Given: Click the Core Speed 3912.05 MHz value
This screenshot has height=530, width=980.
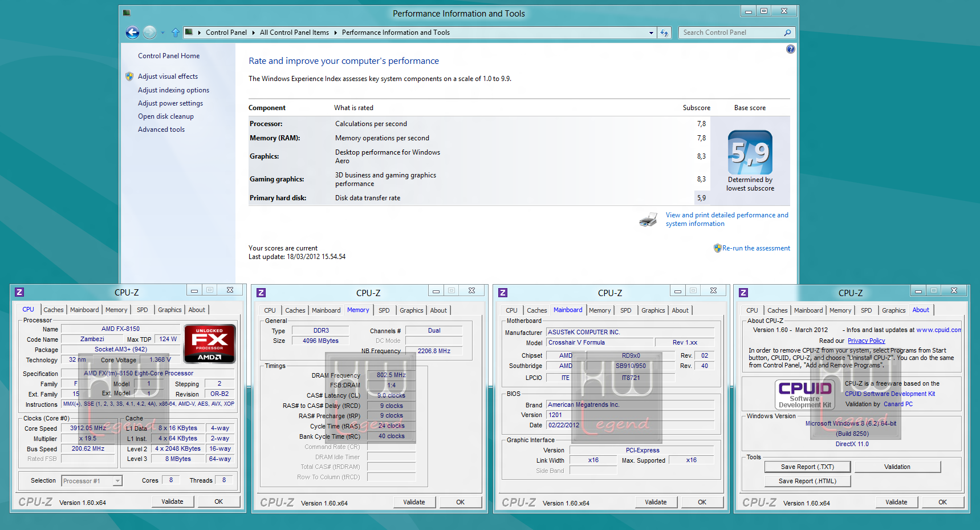Looking at the screenshot, I should point(88,428).
